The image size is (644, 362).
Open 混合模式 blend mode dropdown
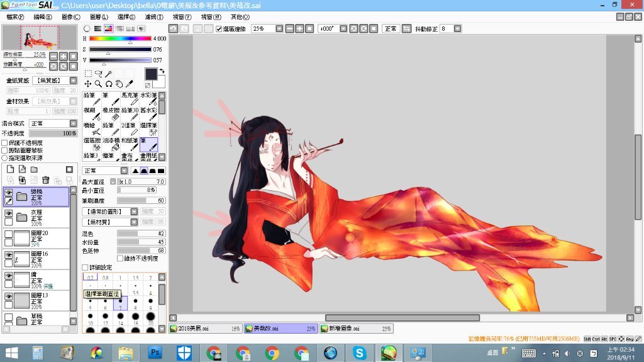(x=73, y=123)
